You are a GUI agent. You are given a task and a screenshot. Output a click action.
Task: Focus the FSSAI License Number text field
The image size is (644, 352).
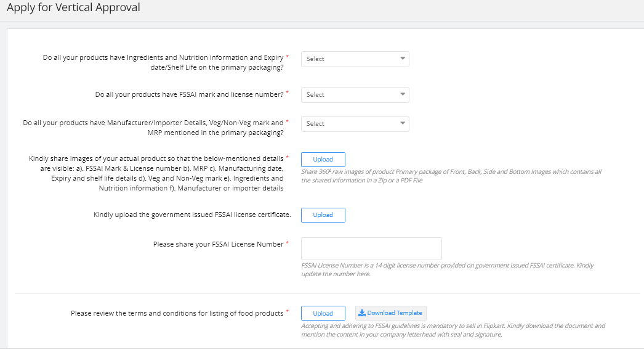click(x=371, y=248)
